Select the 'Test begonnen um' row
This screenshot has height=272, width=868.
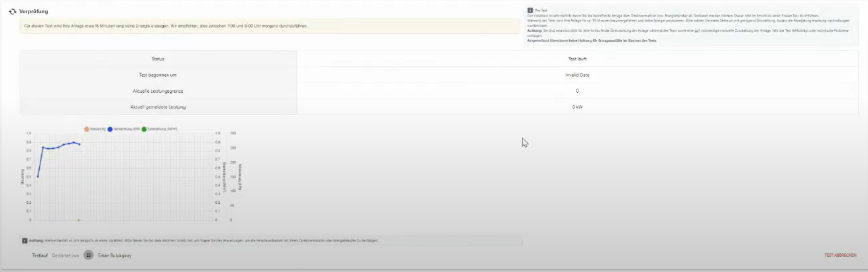click(x=158, y=75)
